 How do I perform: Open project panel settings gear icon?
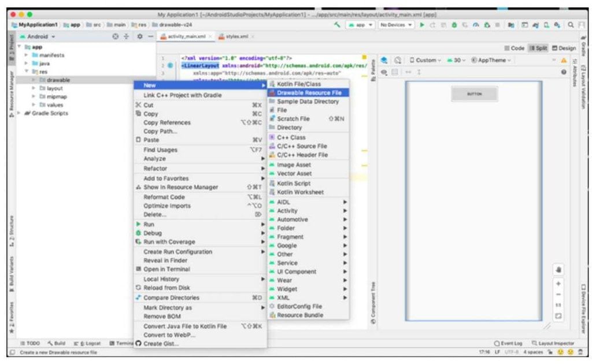pos(139,36)
